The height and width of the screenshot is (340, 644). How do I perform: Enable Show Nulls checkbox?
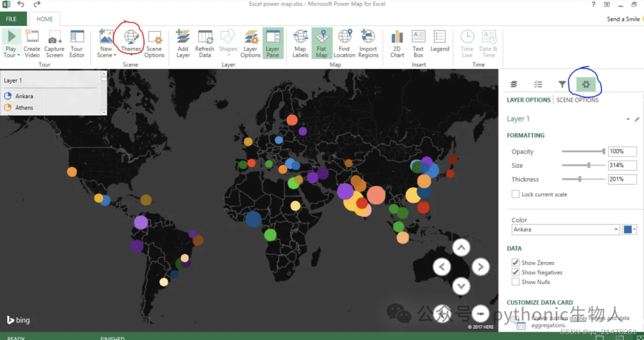[515, 282]
